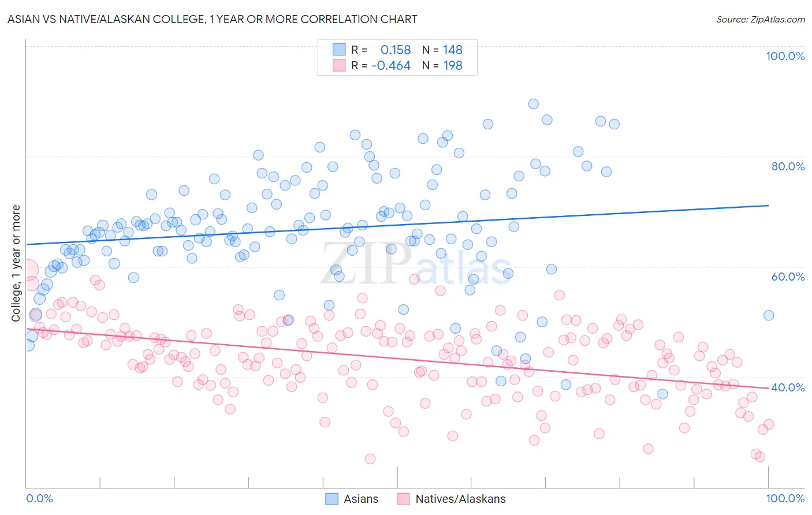Screen dimensions: 812x515
Task: Click the chart title text
Action: (x=212, y=19)
